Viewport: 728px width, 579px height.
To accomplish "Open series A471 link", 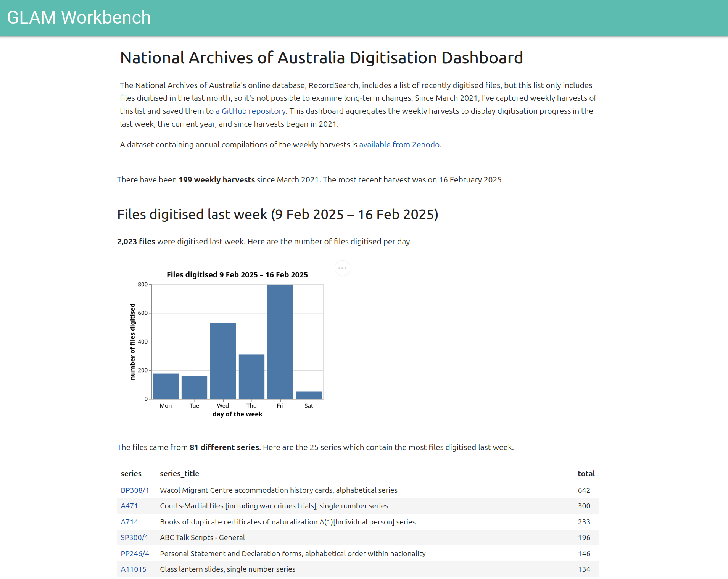I will [x=129, y=506].
